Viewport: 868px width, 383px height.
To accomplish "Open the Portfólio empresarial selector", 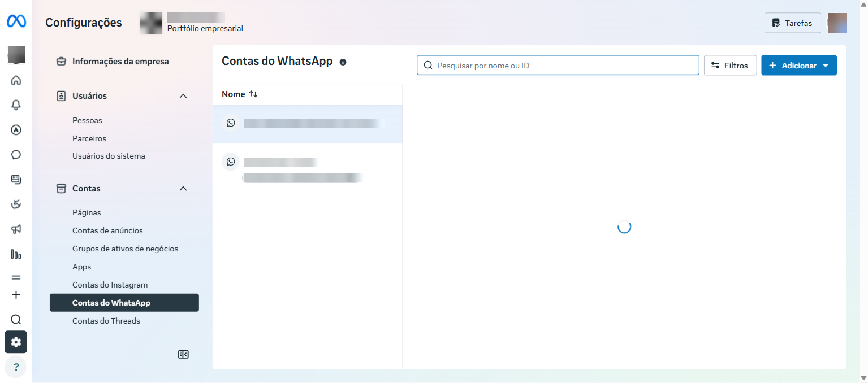I will point(192,23).
